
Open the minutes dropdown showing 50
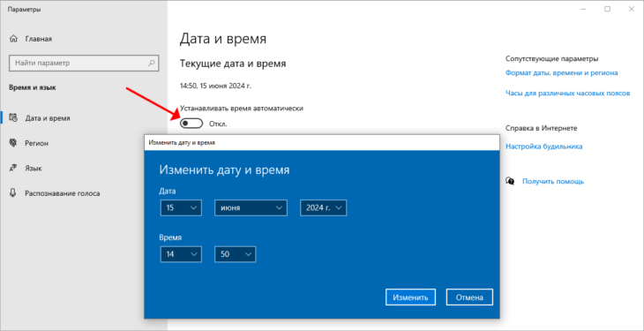235,254
